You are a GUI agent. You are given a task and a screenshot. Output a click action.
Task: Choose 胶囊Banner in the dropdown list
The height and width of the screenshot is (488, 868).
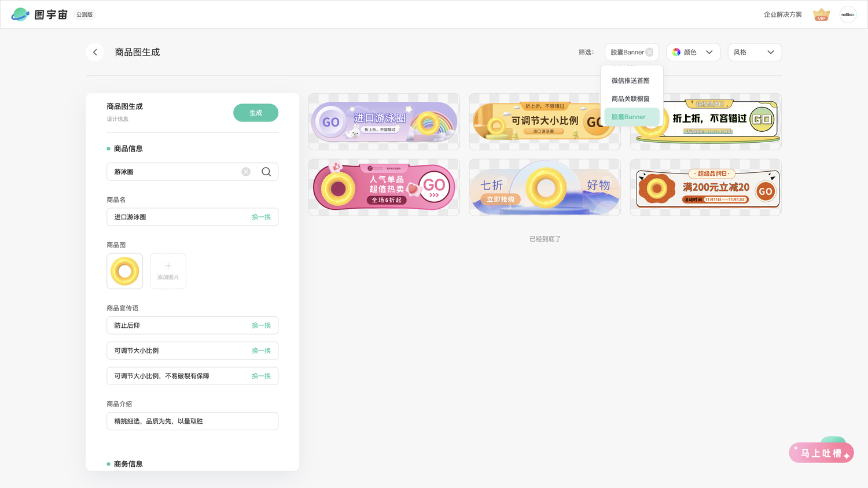point(631,117)
